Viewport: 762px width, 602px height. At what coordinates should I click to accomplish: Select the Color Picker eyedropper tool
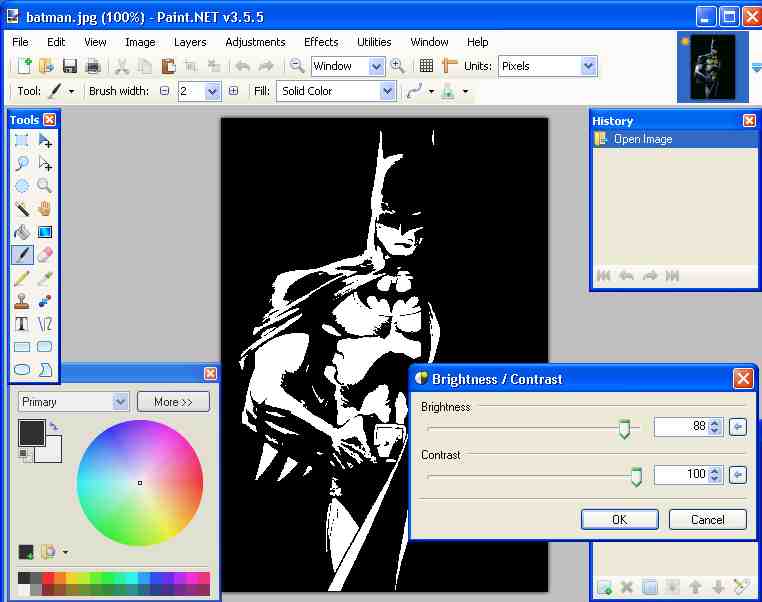tap(45, 278)
